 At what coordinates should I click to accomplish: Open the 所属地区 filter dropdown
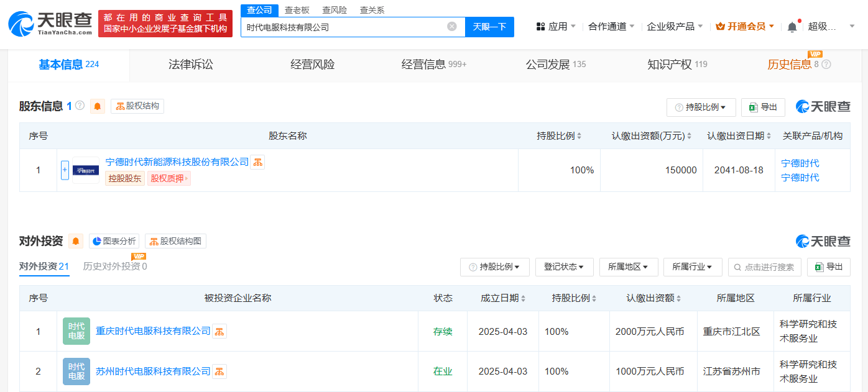coord(628,267)
